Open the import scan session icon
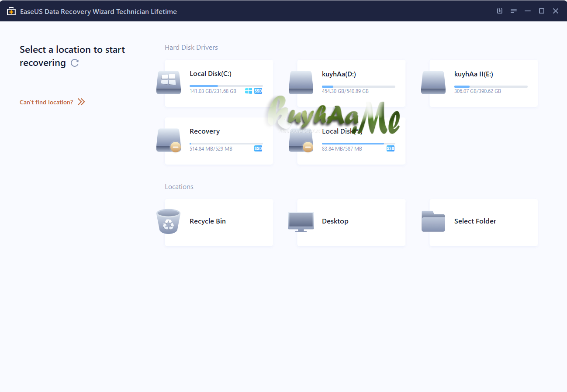567x392 pixels. pos(500,11)
